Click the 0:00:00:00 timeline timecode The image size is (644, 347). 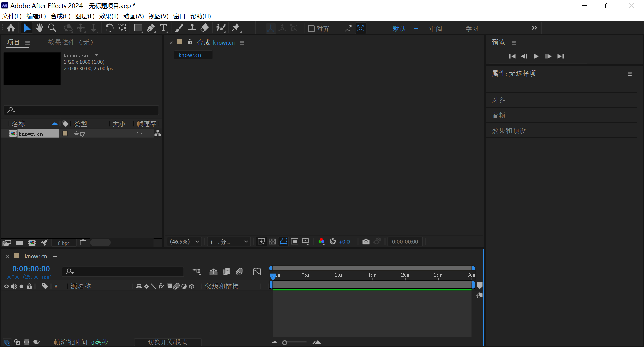[31, 269]
